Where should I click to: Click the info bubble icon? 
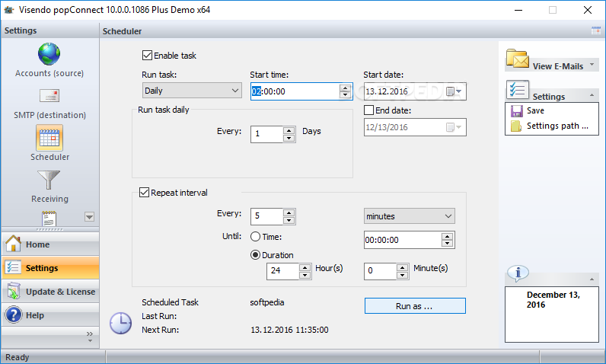click(518, 273)
